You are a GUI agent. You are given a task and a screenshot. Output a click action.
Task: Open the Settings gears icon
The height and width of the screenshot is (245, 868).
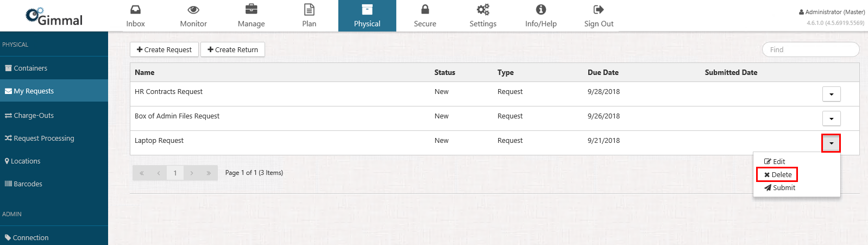(483, 10)
